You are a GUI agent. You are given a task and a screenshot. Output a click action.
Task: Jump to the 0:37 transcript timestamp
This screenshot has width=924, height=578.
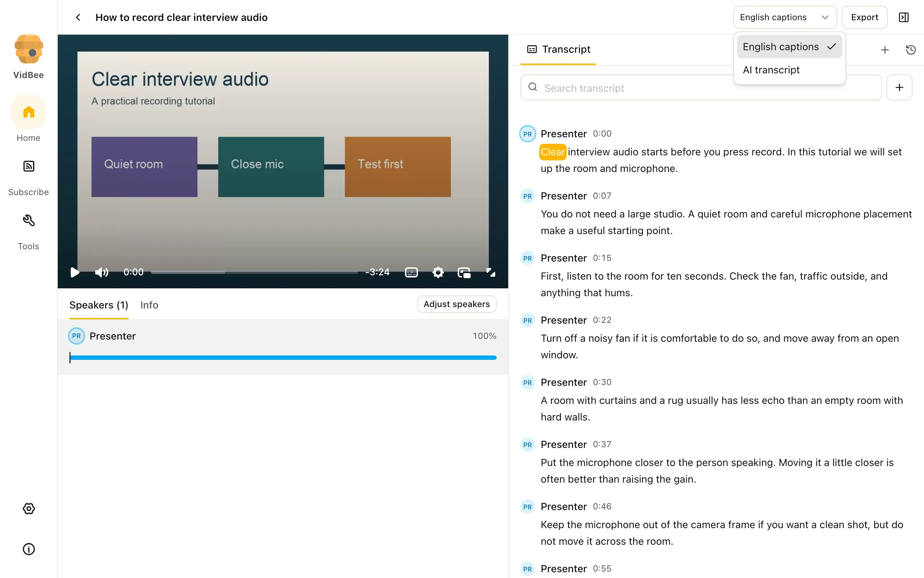[602, 444]
